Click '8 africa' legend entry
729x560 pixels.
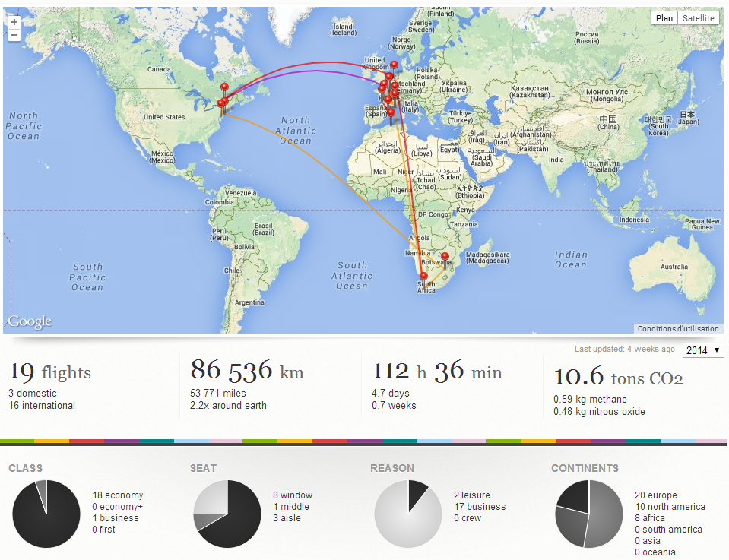(x=650, y=517)
